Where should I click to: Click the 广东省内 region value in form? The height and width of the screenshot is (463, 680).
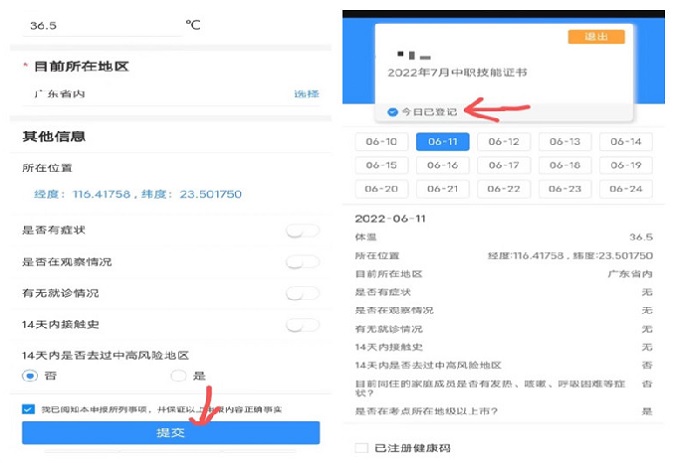pos(59,94)
